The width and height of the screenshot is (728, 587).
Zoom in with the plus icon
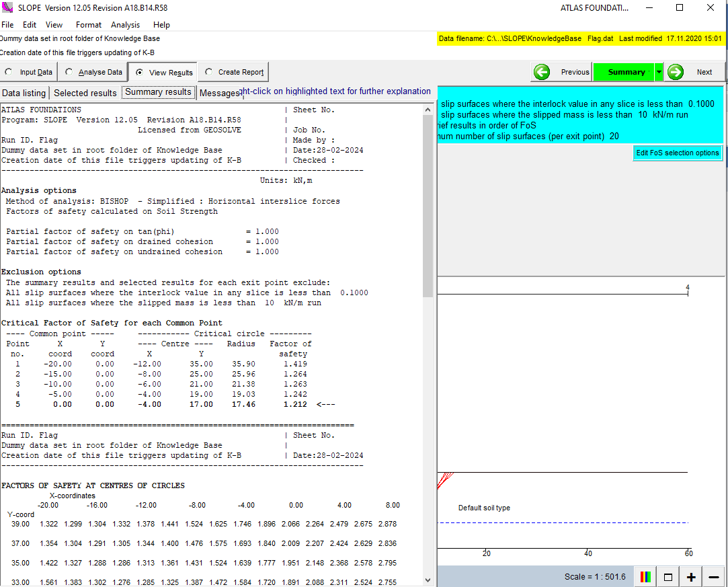(691, 577)
